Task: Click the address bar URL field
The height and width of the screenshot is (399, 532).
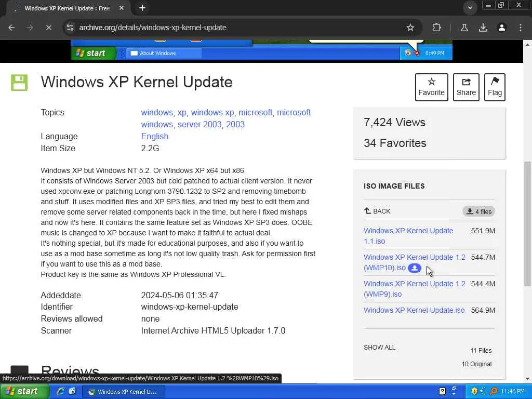Action: 237,28
